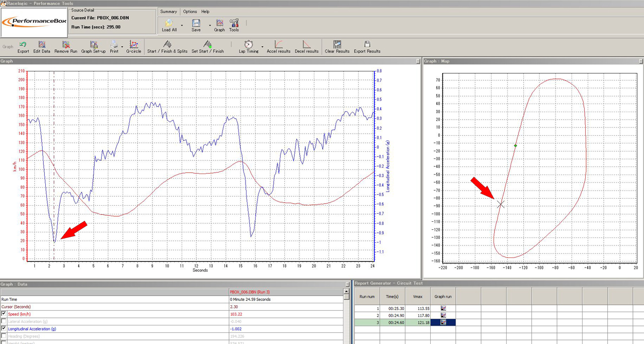Expand the Lap Timing dropdown arrow
Image resolution: width=644 pixels, height=344 pixels.
coord(262,47)
